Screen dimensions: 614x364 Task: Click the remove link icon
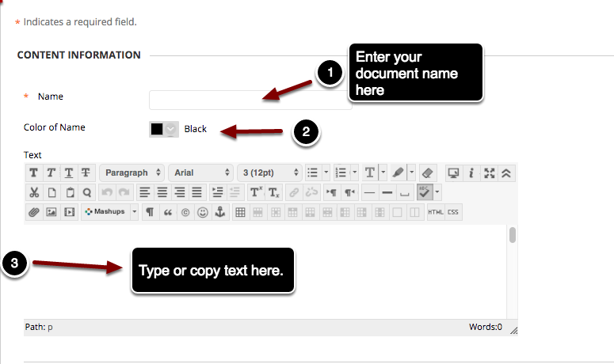tap(311, 192)
